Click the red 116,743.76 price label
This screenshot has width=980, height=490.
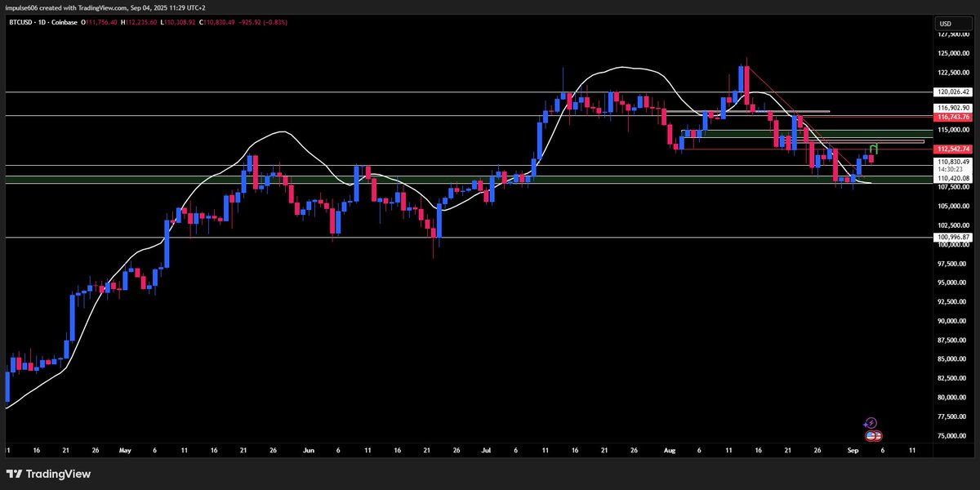tap(952, 117)
